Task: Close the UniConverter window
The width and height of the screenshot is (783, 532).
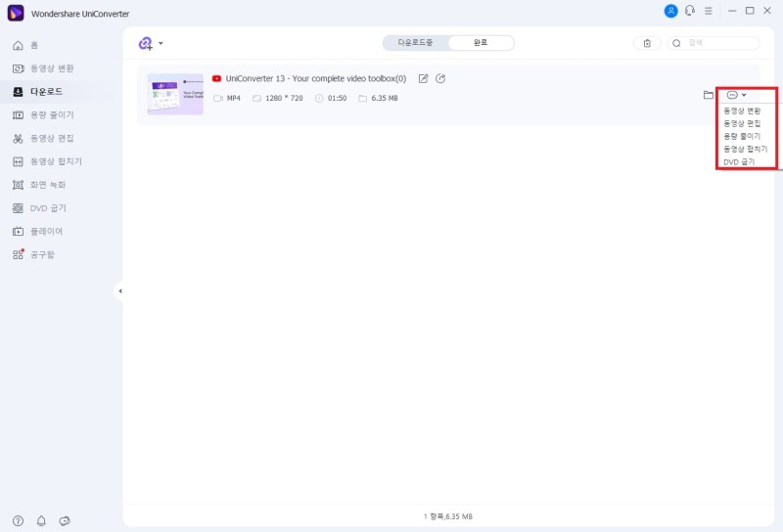Action: pyautogui.click(x=767, y=11)
